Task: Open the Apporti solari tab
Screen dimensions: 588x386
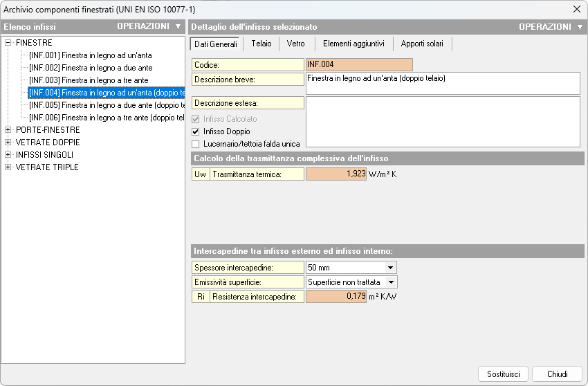Action: pyautogui.click(x=423, y=44)
